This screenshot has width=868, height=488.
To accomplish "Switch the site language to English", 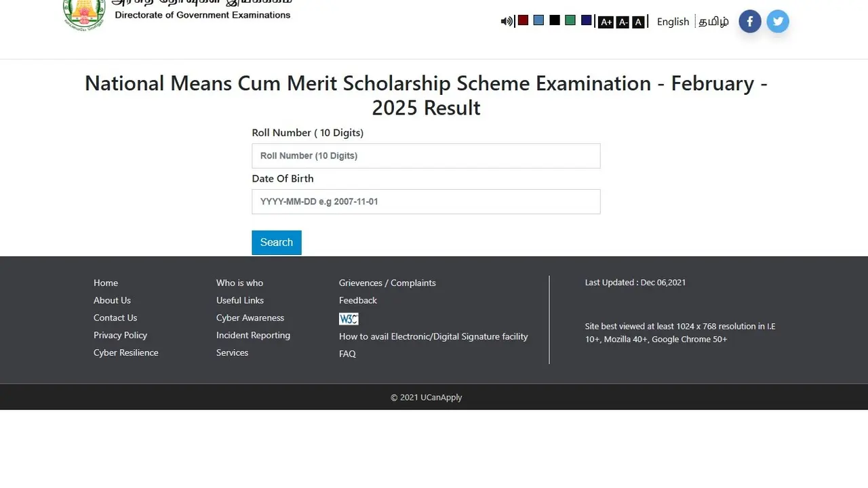I will (672, 22).
